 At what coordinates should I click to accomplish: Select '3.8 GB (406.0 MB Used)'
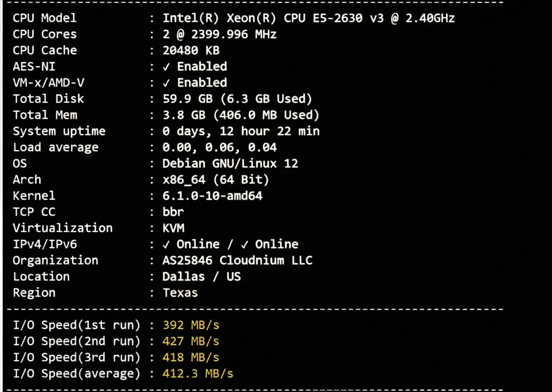241,115
